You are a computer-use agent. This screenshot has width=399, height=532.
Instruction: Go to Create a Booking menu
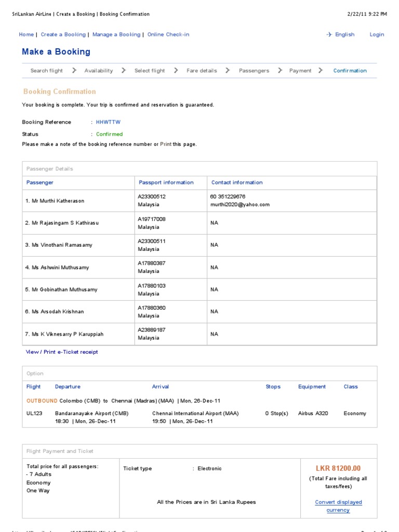(63, 34)
